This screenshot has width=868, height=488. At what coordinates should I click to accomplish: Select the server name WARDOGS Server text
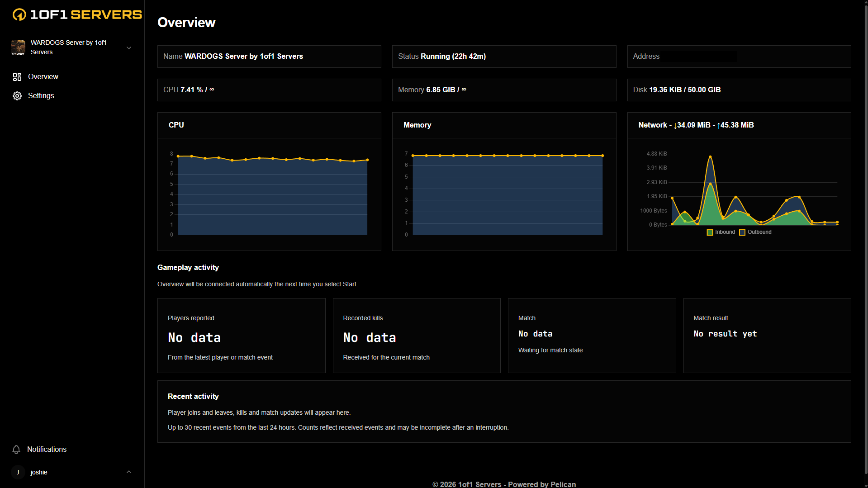click(244, 57)
